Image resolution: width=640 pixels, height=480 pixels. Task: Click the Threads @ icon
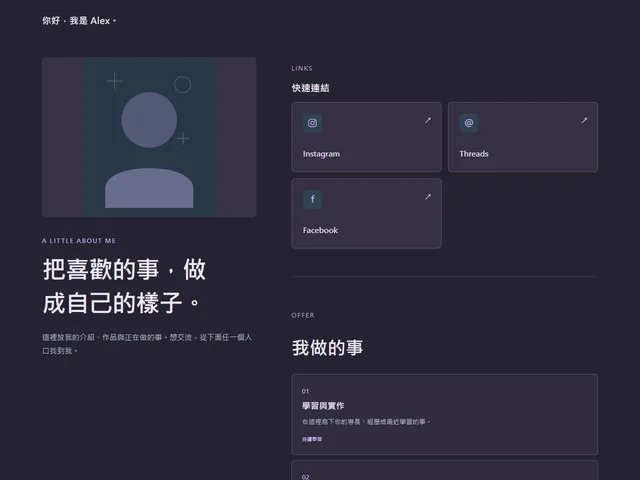click(469, 123)
